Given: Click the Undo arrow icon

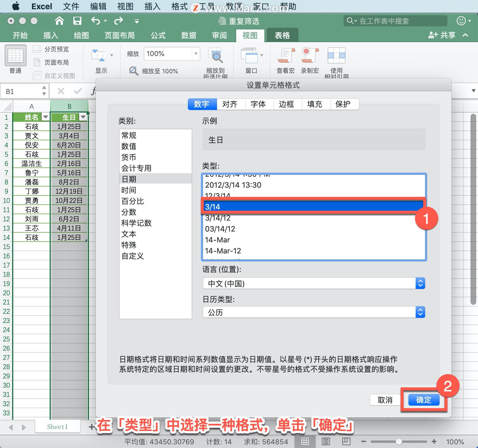Looking at the screenshot, I should [96, 21].
